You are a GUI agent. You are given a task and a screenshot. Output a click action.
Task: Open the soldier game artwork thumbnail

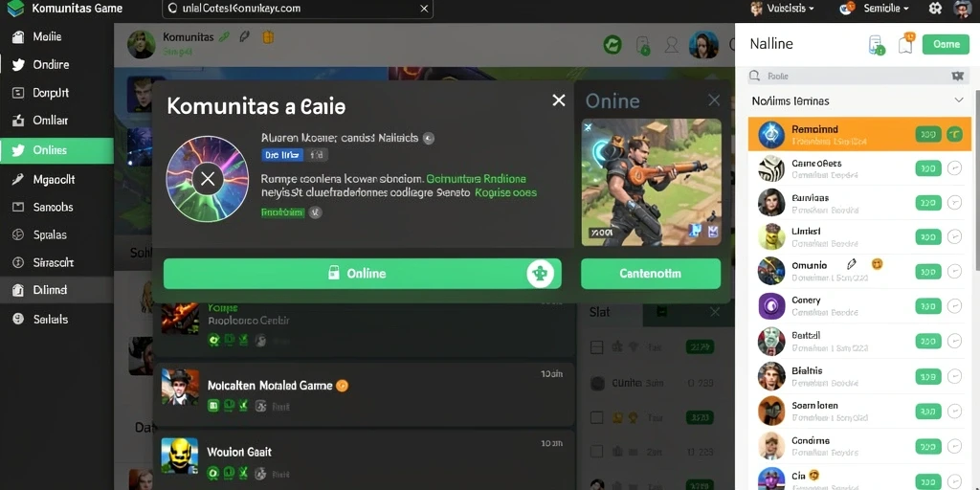651,182
